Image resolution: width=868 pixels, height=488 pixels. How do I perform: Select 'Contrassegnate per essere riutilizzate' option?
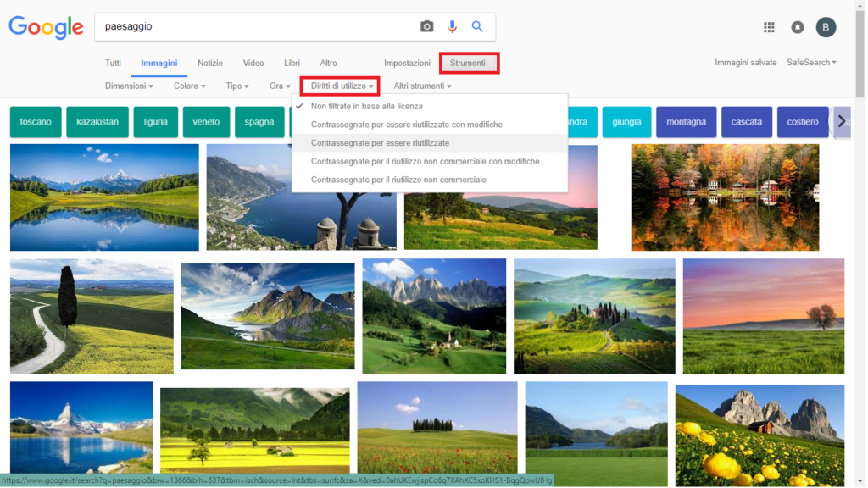coord(380,143)
